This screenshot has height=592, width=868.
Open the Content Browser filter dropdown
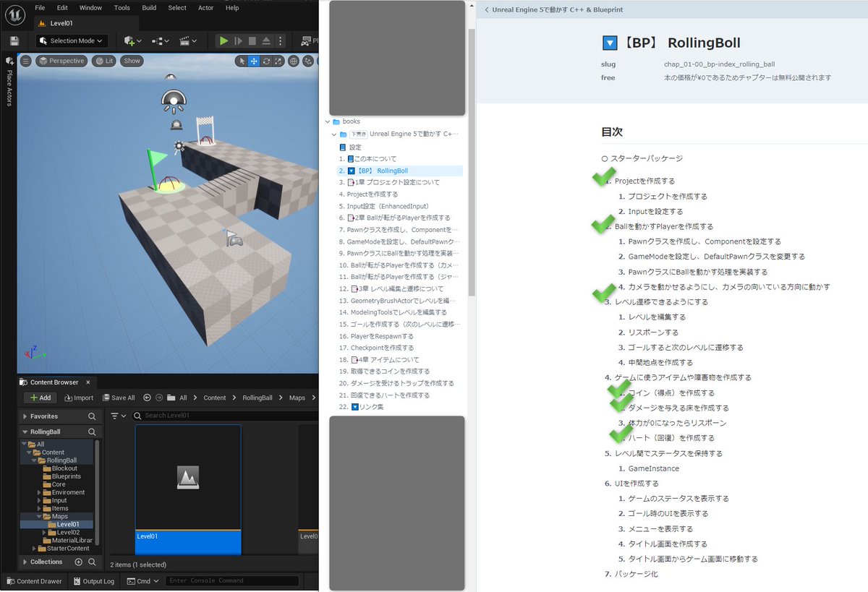pyautogui.click(x=117, y=416)
